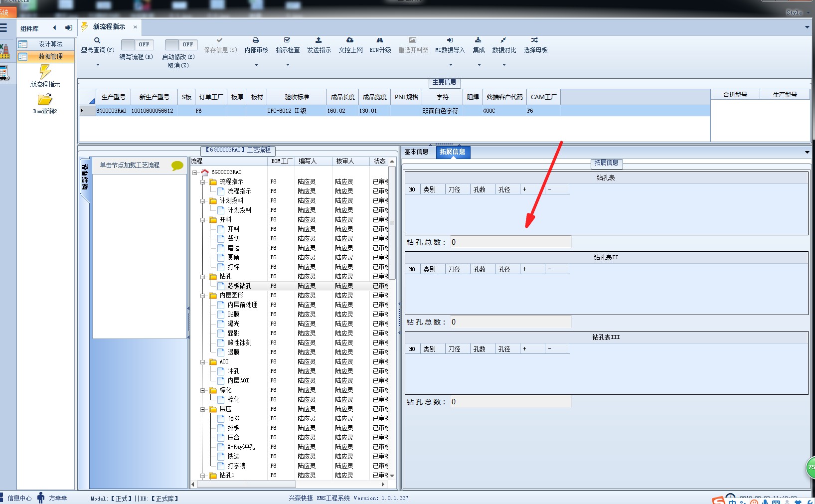Click the process tree horizontal scrollbar thumb

click(246, 485)
